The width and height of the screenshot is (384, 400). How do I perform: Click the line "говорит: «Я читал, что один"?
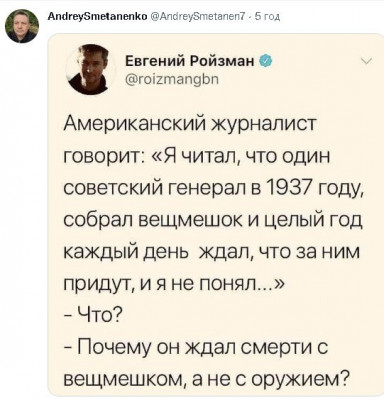coord(196,157)
